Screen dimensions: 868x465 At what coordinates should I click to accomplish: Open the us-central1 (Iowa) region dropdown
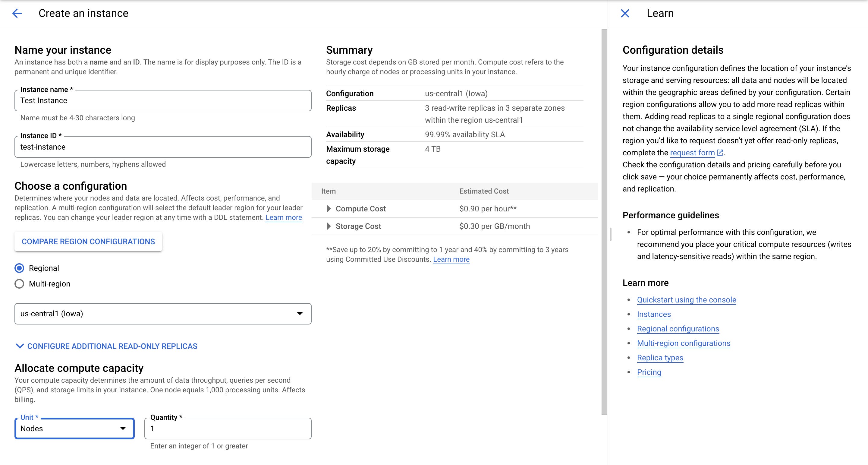(163, 314)
